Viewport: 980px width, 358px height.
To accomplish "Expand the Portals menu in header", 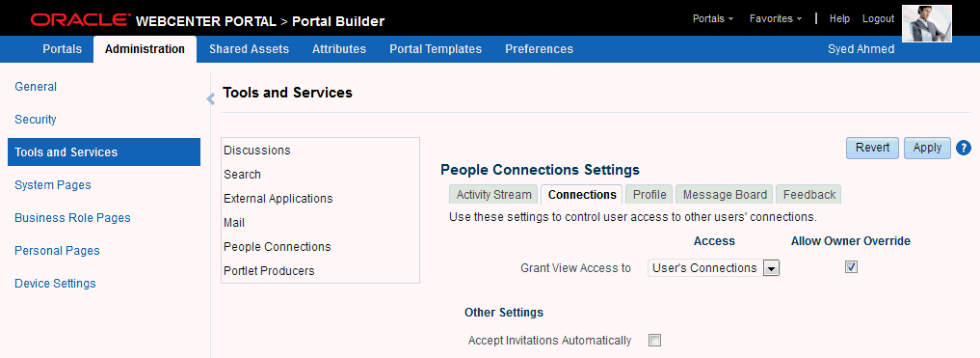I will (712, 18).
